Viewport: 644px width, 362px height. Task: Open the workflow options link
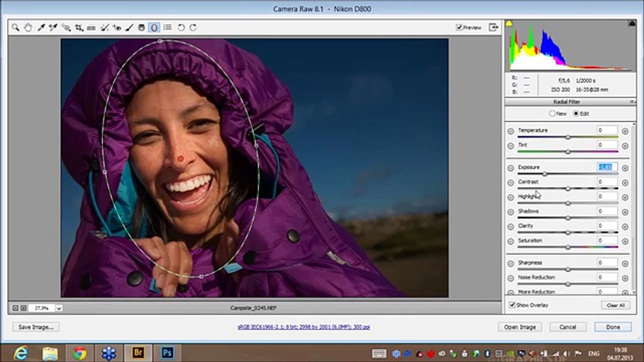(303, 327)
